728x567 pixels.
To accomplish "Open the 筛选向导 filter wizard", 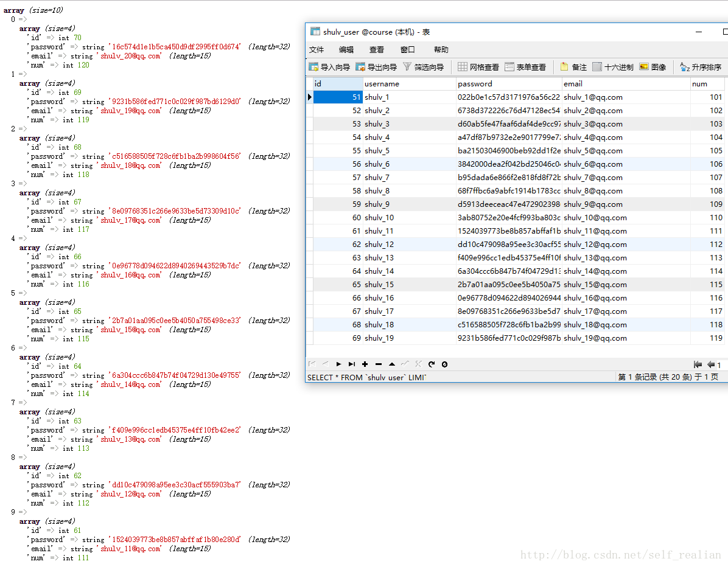I will tap(424, 67).
